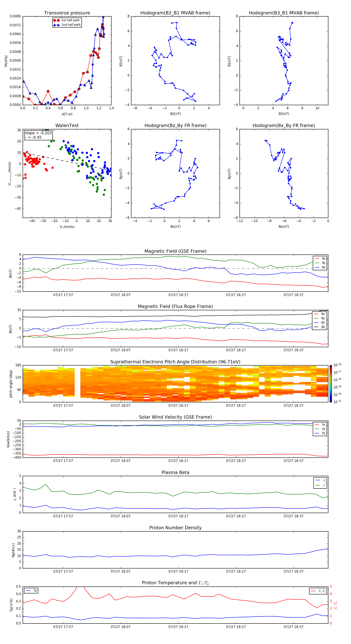The width and height of the screenshot is (351, 644).
Task: Click the 'Hodogram(Bz_By FR frame)' title
Action: 175,125
